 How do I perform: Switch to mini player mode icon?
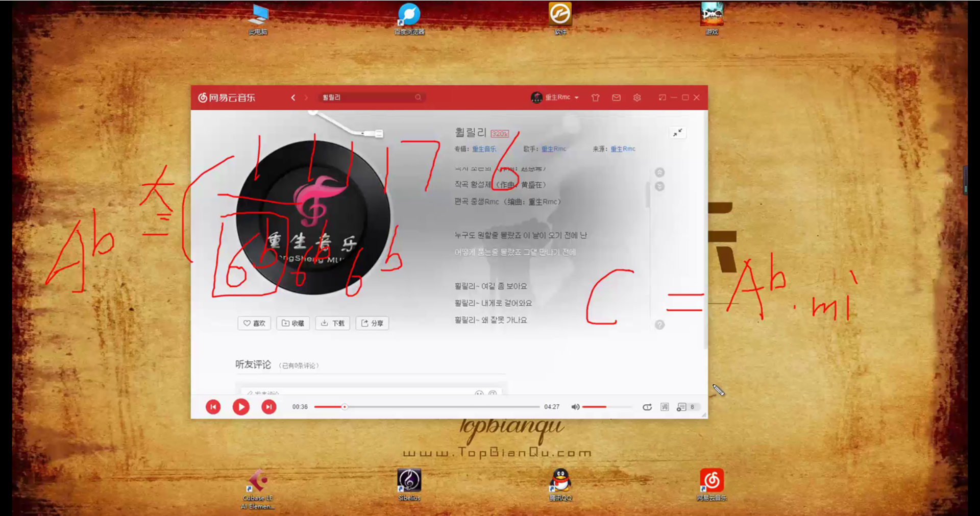tap(663, 97)
